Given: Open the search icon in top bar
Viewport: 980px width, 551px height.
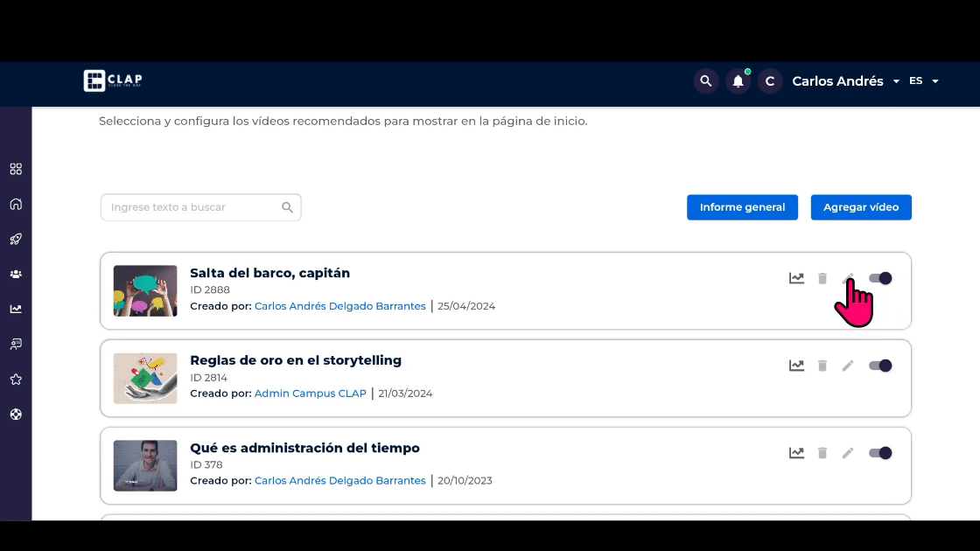Looking at the screenshot, I should 705,81.
